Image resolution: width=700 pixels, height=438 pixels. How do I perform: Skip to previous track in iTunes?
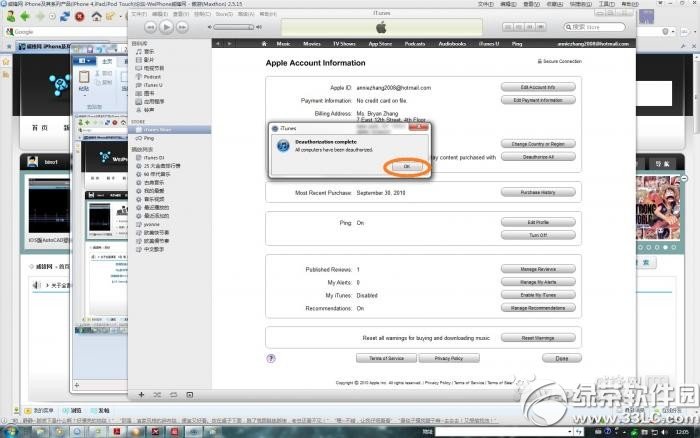coord(150,27)
